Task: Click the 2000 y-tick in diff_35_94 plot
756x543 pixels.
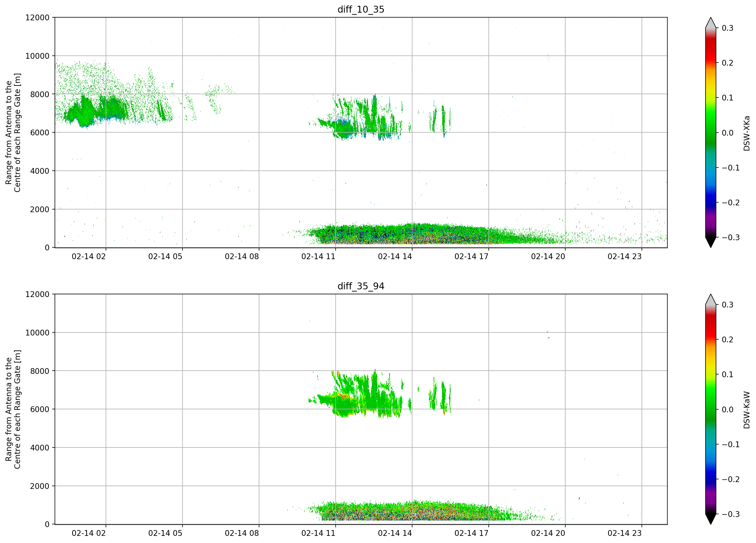Action: (40, 486)
